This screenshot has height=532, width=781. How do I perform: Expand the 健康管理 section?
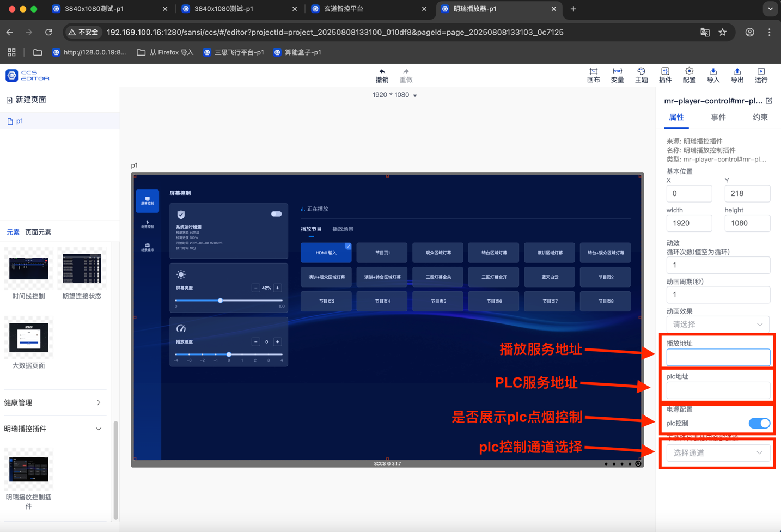(53, 402)
